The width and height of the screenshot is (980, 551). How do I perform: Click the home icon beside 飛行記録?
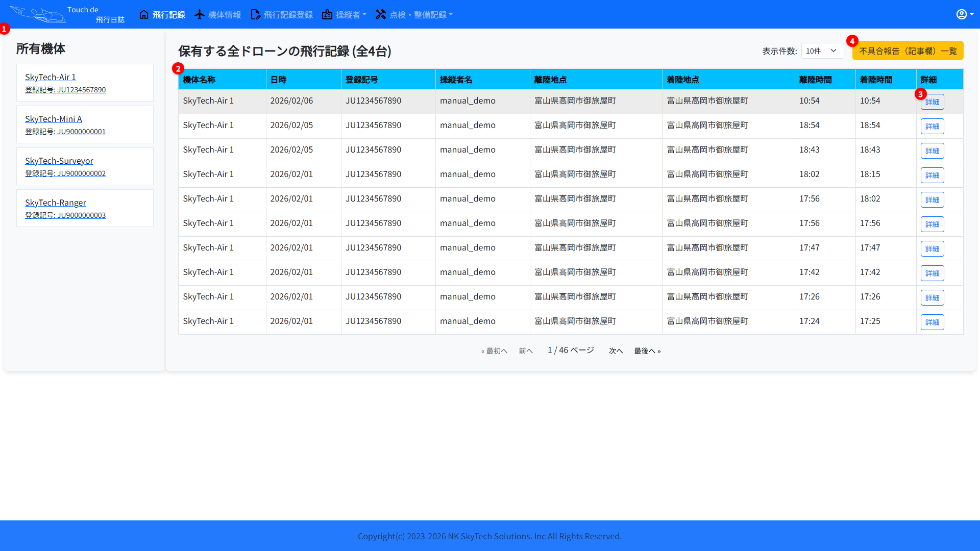point(144,14)
